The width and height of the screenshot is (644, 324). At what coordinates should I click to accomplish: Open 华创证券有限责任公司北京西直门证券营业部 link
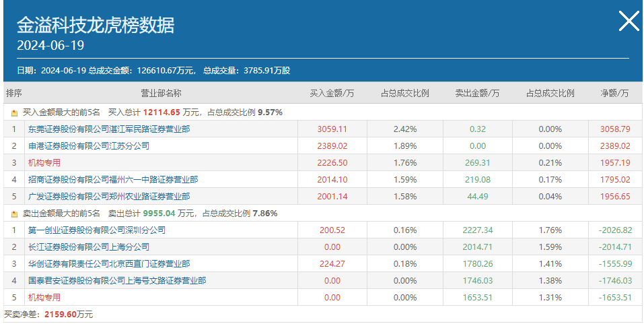tap(109, 263)
